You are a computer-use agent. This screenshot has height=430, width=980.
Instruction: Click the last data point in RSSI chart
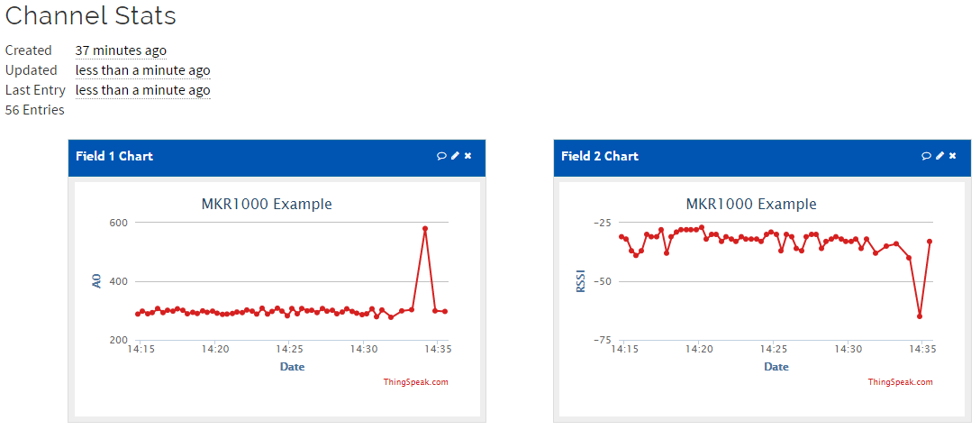coord(930,242)
